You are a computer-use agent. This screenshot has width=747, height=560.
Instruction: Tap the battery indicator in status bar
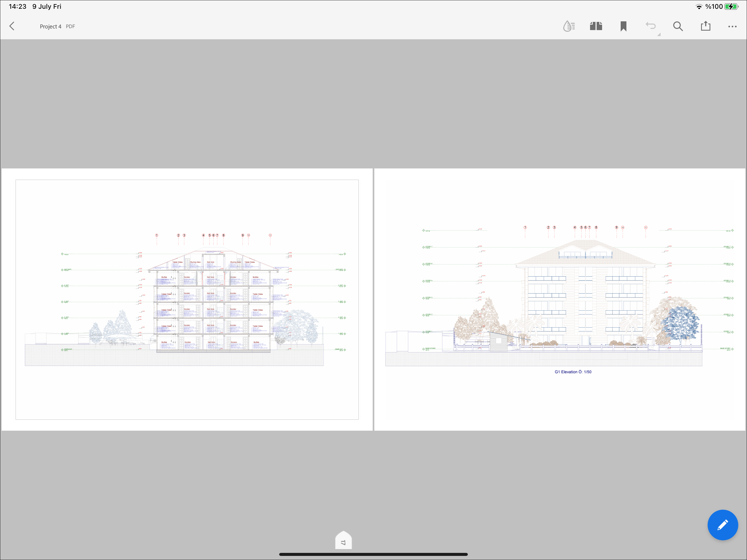[x=731, y=6]
